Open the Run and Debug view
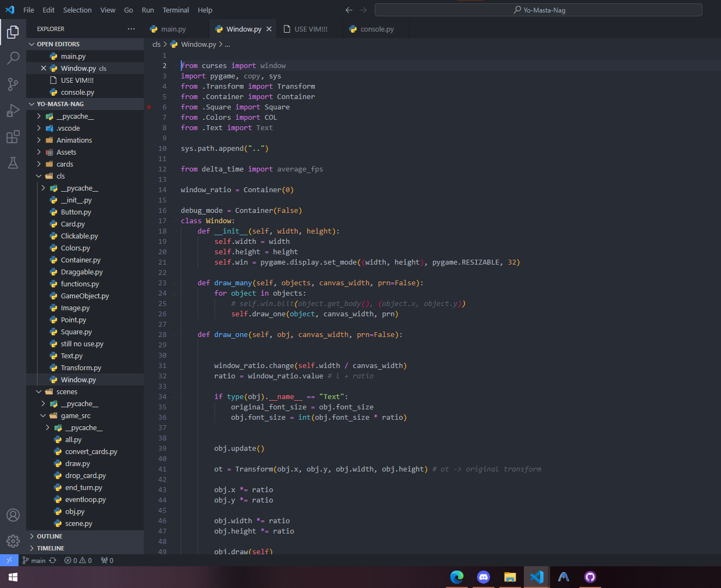The image size is (721, 588). coord(13,111)
